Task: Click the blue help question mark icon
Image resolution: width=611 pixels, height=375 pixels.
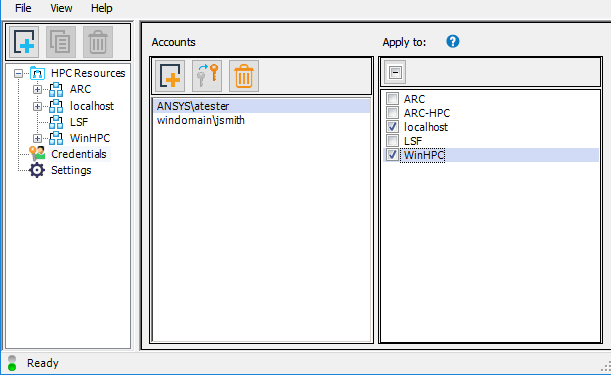Action: point(452,41)
